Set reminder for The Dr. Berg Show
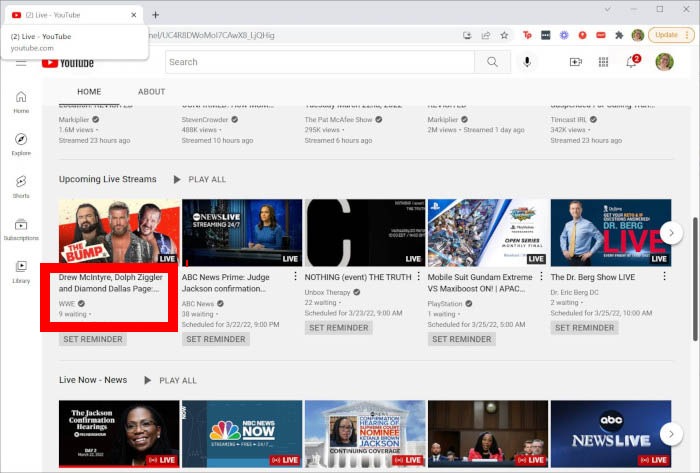This screenshot has width=700, height=473. 584,328
